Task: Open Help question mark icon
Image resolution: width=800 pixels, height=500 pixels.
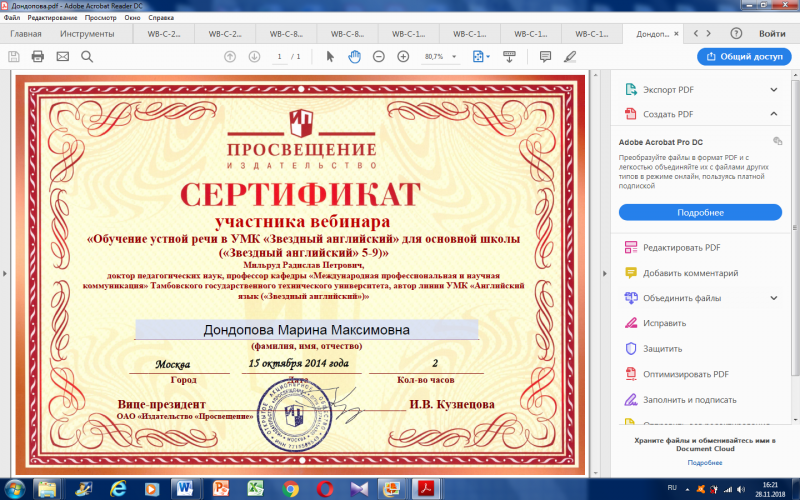Action: click(736, 34)
